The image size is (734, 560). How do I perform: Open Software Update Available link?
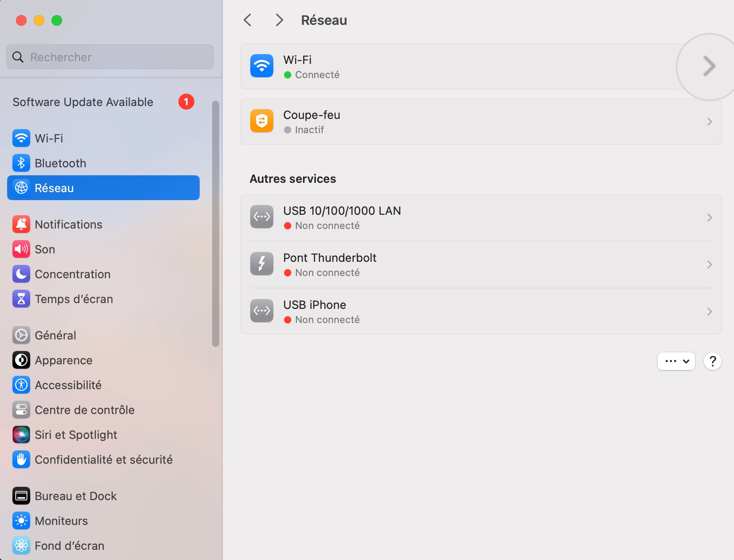(83, 102)
